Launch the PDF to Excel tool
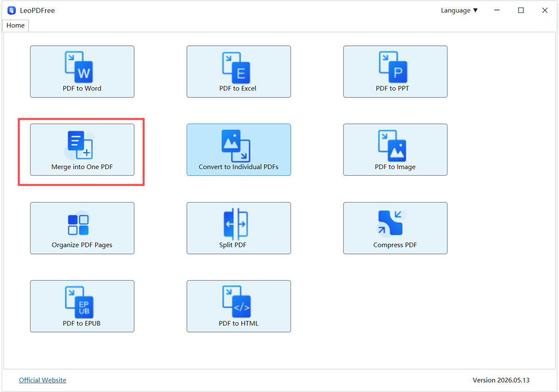The width and height of the screenshot is (559, 392). [x=239, y=71]
